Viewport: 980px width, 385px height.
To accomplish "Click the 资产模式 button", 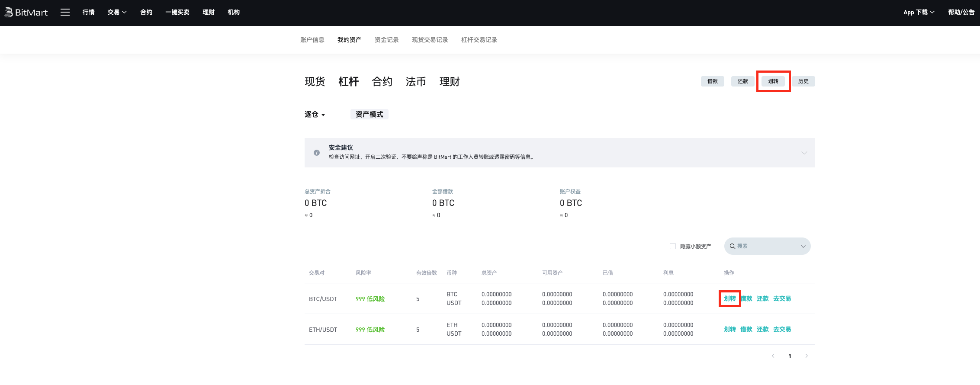I will pos(369,114).
